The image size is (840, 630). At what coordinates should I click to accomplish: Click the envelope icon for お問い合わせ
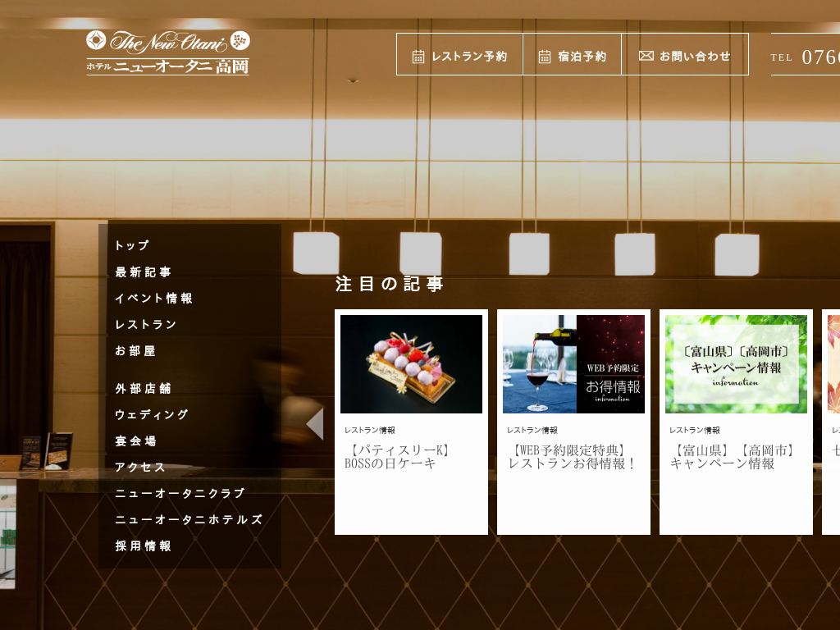(646, 56)
